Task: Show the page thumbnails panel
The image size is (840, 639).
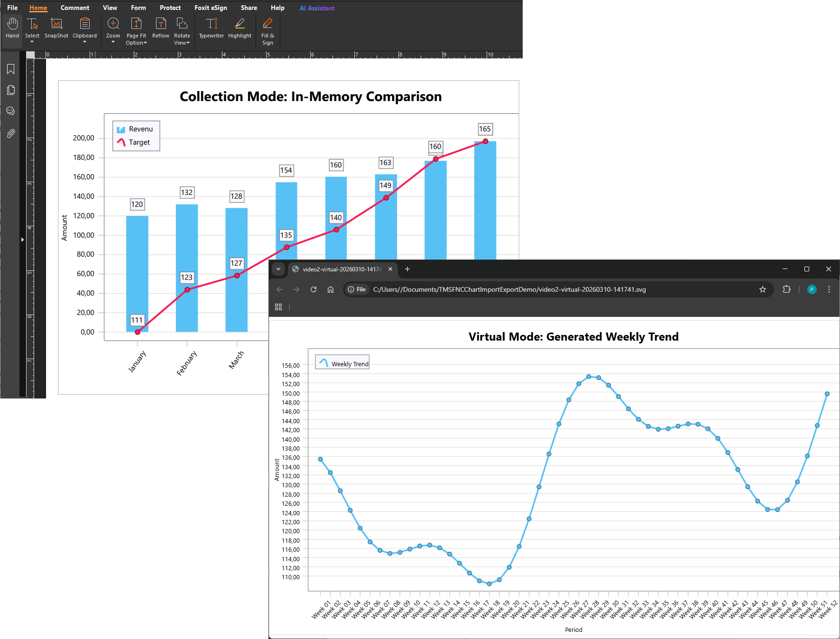Action: pos(10,90)
